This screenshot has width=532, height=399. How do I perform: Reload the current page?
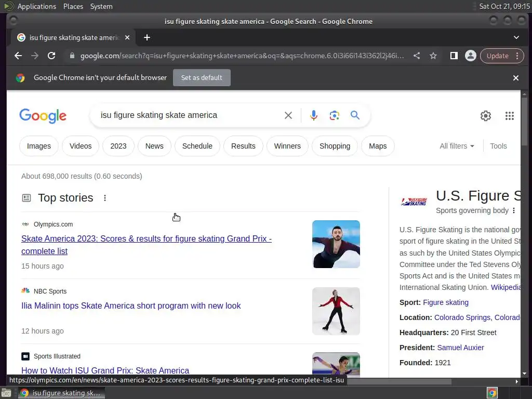tap(51, 56)
